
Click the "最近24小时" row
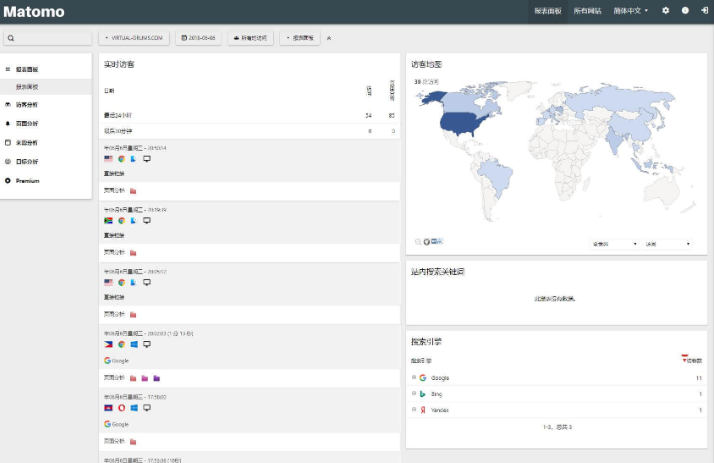(x=249, y=116)
